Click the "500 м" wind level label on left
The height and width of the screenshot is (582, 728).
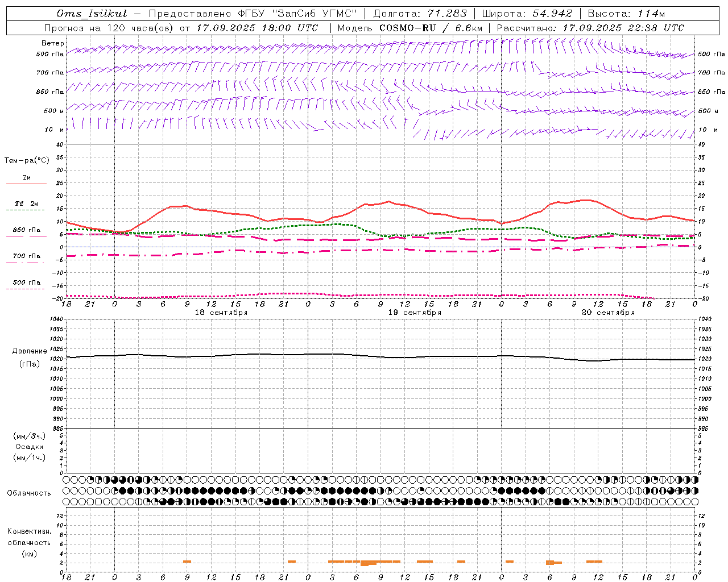pos(54,111)
